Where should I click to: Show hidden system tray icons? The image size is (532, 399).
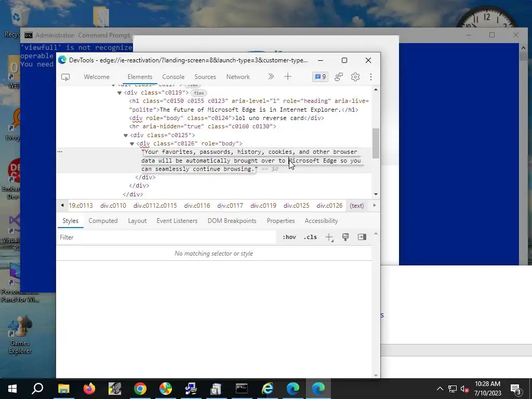coord(440,389)
